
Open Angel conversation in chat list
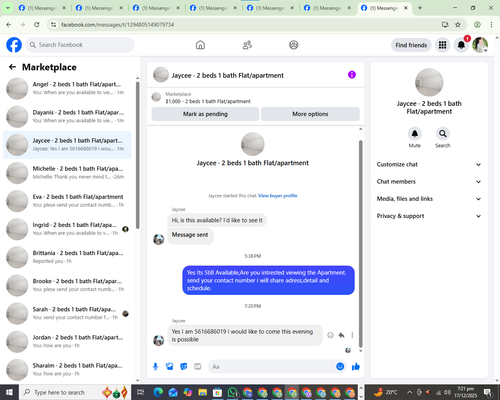point(67,89)
